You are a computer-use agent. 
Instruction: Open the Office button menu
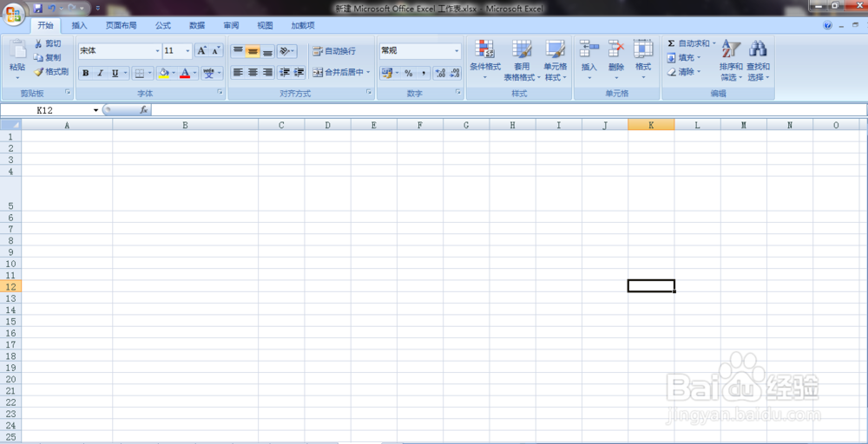coord(13,13)
